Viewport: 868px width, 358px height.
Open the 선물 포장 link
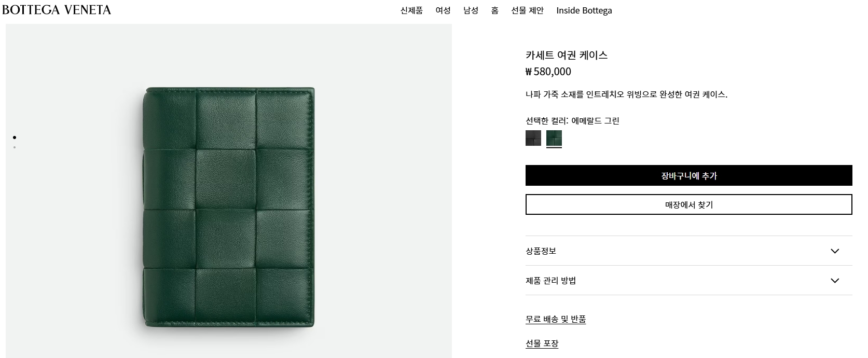[x=542, y=343]
